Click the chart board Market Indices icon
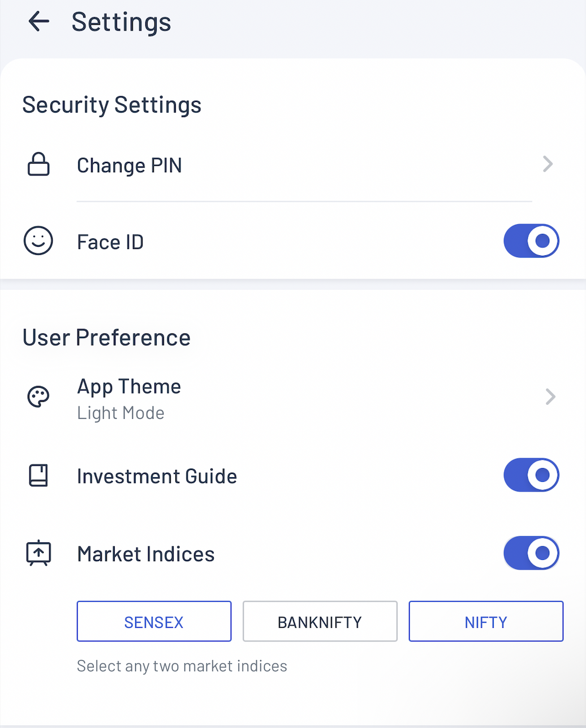Screen dimensions: 586x728 pyautogui.click(x=38, y=553)
